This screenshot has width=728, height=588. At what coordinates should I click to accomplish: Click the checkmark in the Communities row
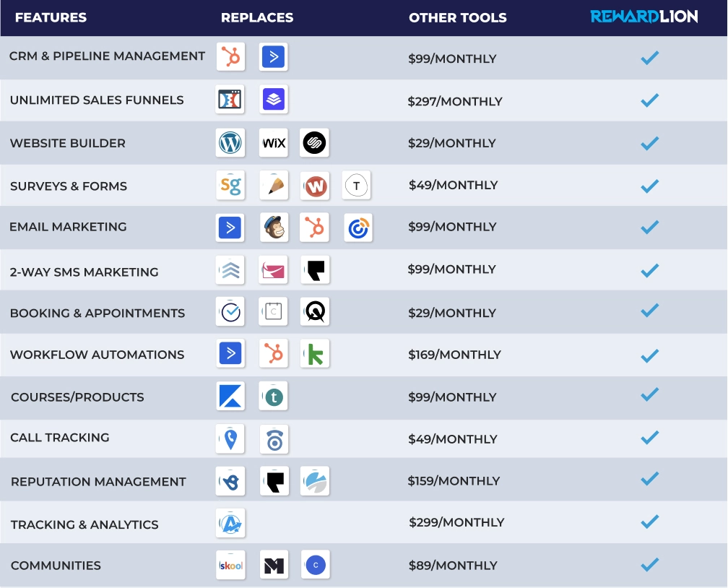pos(650,564)
